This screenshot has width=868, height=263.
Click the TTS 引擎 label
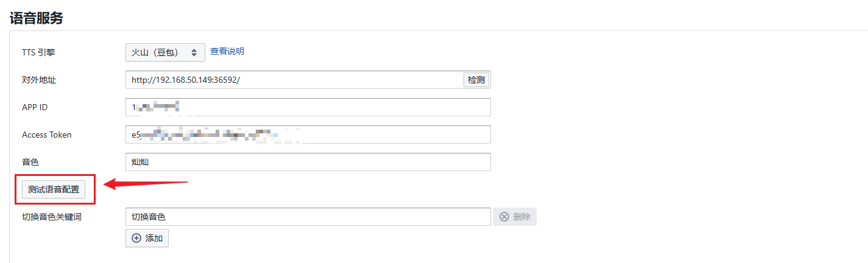tap(38, 52)
